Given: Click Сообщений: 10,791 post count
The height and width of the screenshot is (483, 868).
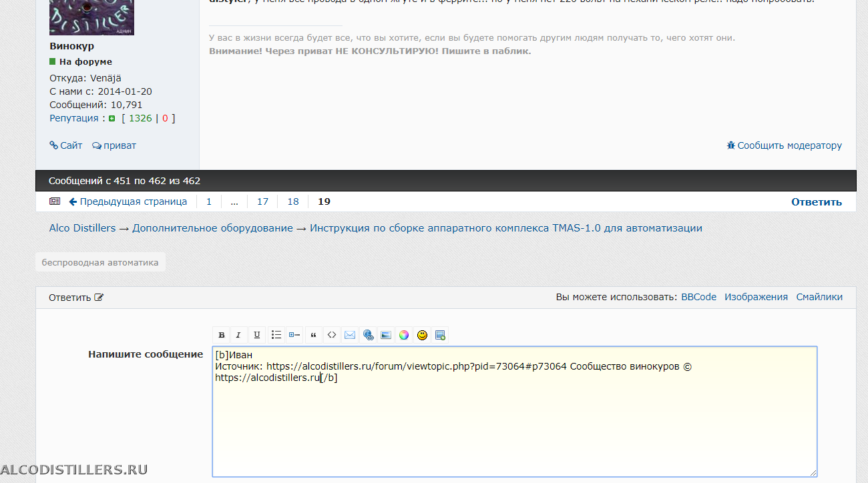Looking at the screenshot, I should tap(95, 105).
